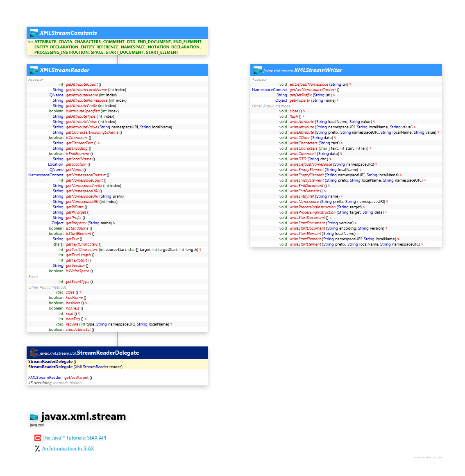The width and height of the screenshot is (465, 476).
Task: Click the XMLStreamConstants interface icon
Action: point(34,33)
